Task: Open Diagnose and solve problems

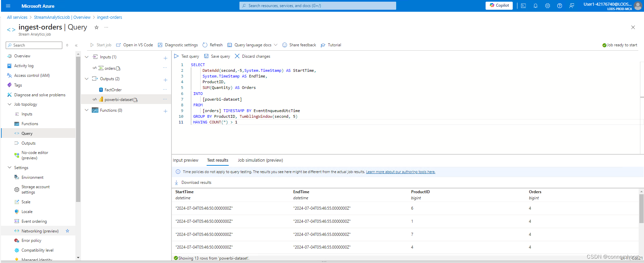Action: 40,95
